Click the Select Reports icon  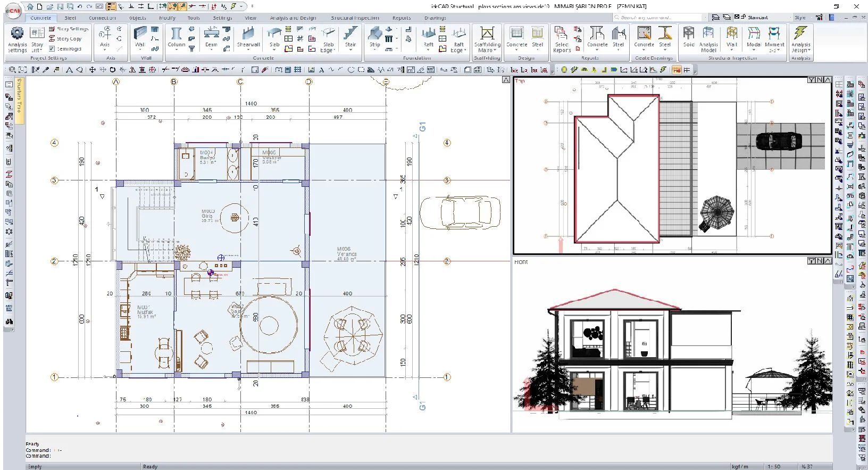(x=562, y=39)
